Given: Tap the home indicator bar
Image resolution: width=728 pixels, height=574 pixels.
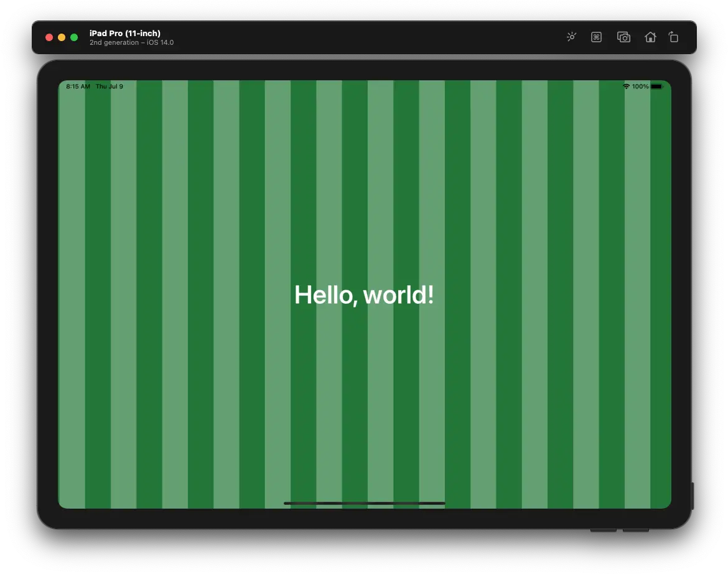Looking at the screenshot, I should tap(364, 503).
